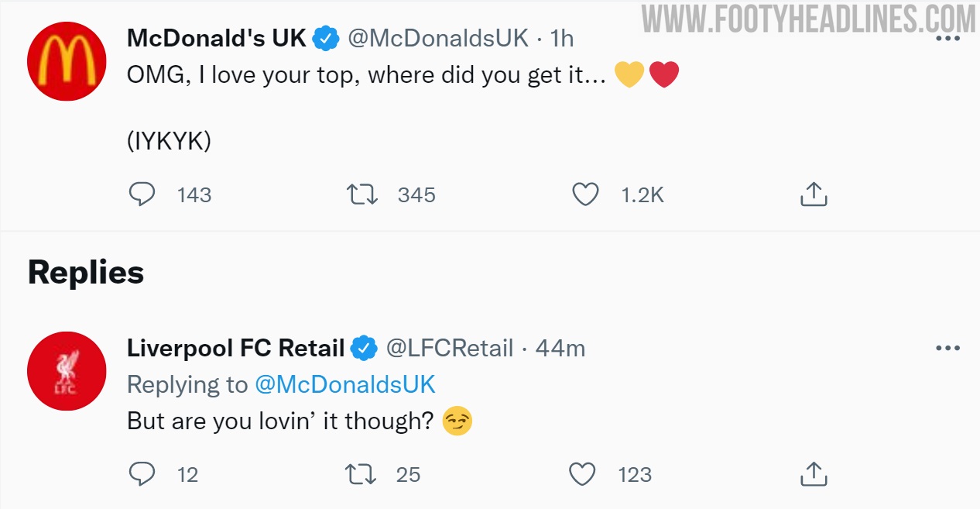This screenshot has width=980, height=509.
Task: Share the McDonald's UK tweet
Action: tap(813, 194)
